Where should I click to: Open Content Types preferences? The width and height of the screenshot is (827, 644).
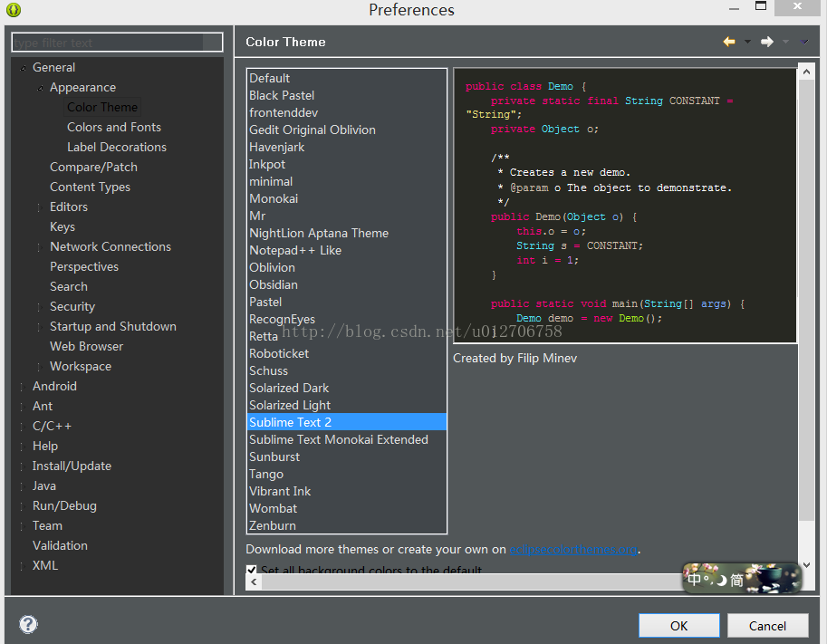click(90, 187)
